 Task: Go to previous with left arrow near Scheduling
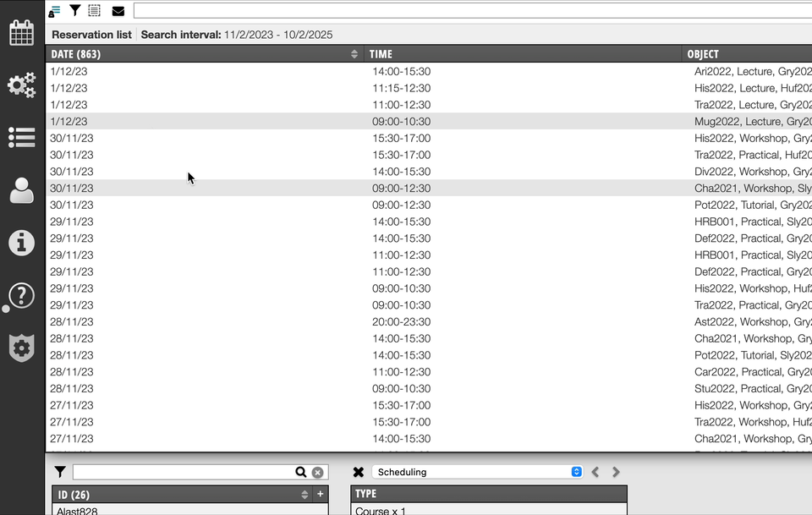595,472
